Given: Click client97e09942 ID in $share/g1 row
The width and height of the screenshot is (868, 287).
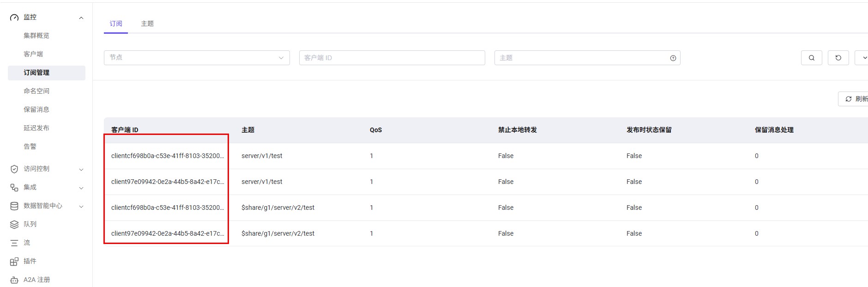Looking at the screenshot, I should tap(168, 233).
